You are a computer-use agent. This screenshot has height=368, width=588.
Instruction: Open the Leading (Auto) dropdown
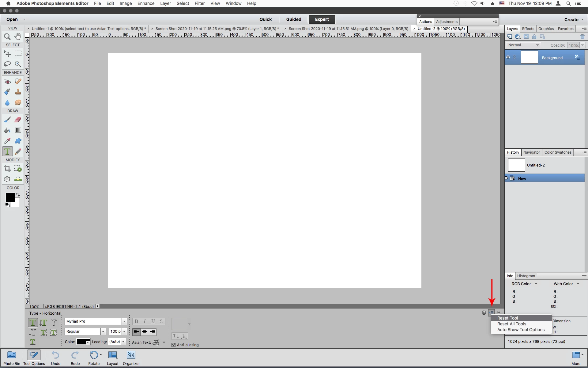[123, 342]
